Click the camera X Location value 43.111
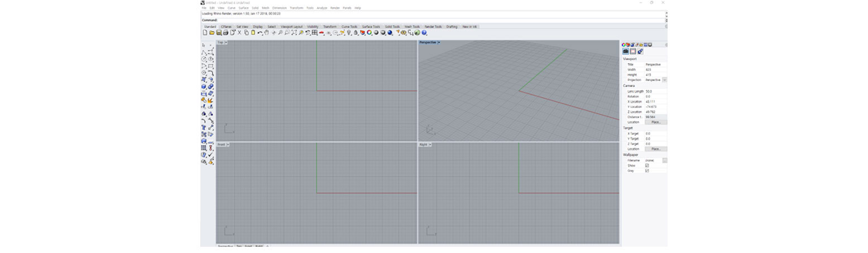The height and width of the screenshot is (253, 868). click(x=655, y=102)
